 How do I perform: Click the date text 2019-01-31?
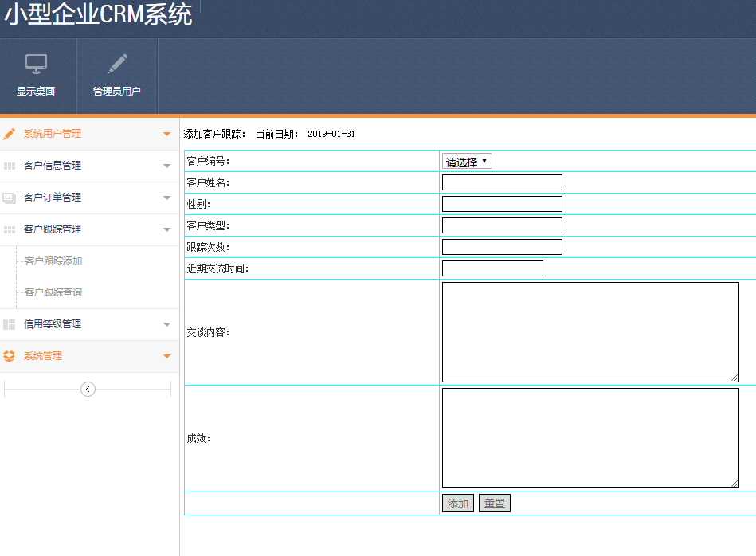331,134
